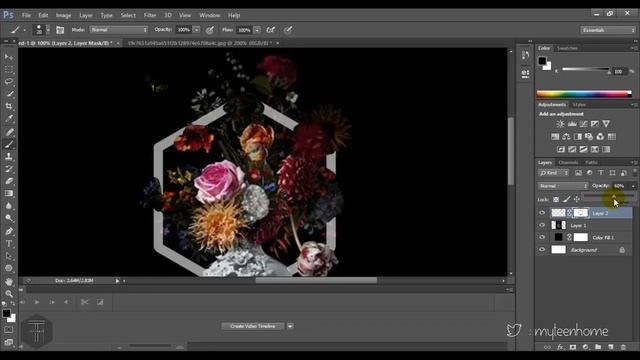Image resolution: width=640 pixels, height=360 pixels.
Task: Open the layer filter Kind dropdown
Action: 554,173
